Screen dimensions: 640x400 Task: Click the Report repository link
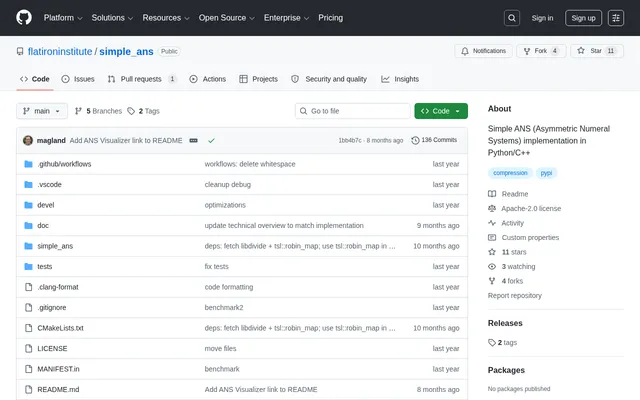point(515,296)
